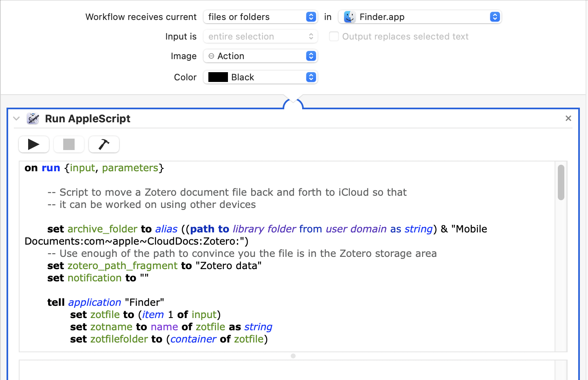Run the AppleScript with play button
Screen dimensions: 588x380
[34, 144]
